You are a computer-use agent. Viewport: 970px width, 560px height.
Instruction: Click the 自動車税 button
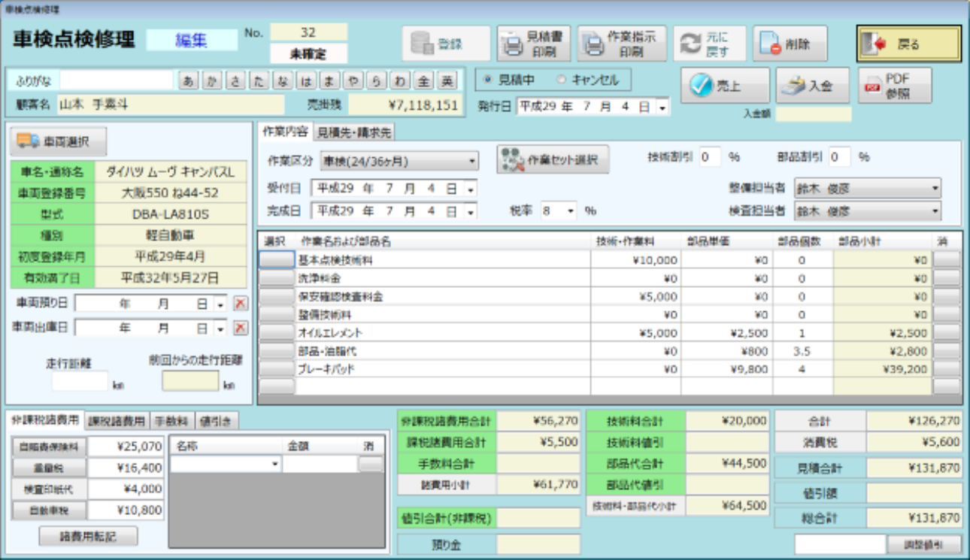50,510
